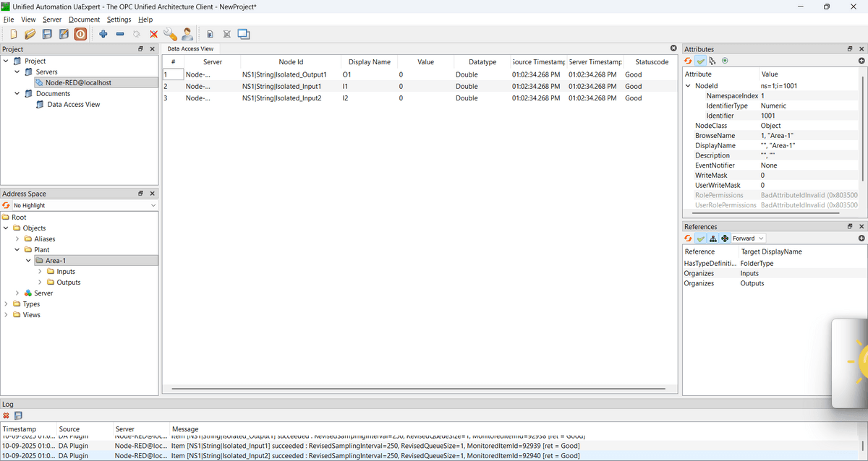Open the Server menu
Screen dimensions: 868x461
pyautogui.click(x=52, y=20)
